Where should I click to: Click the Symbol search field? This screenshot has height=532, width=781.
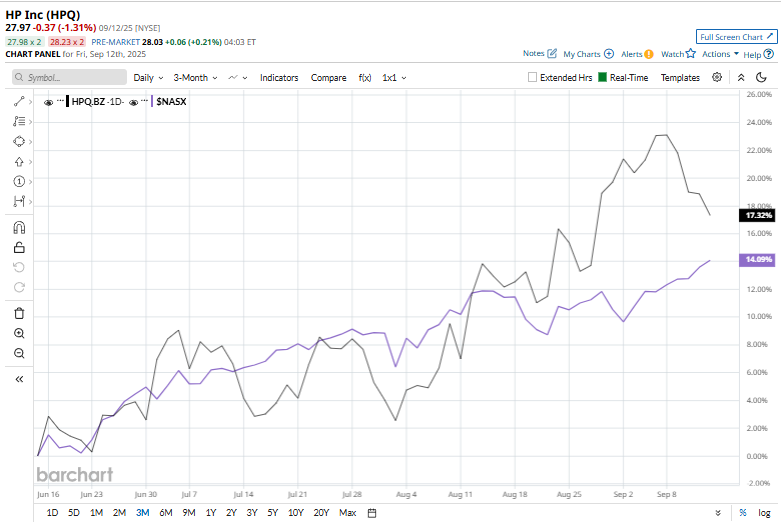click(69, 77)
